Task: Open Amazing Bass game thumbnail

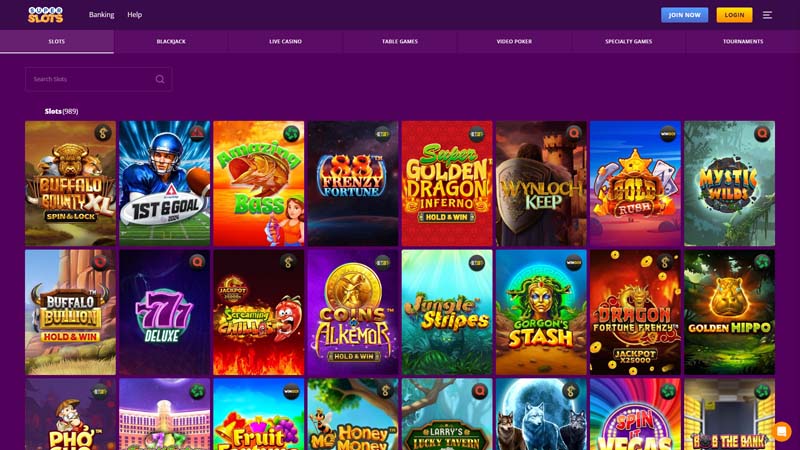Action: coord(259,184)
